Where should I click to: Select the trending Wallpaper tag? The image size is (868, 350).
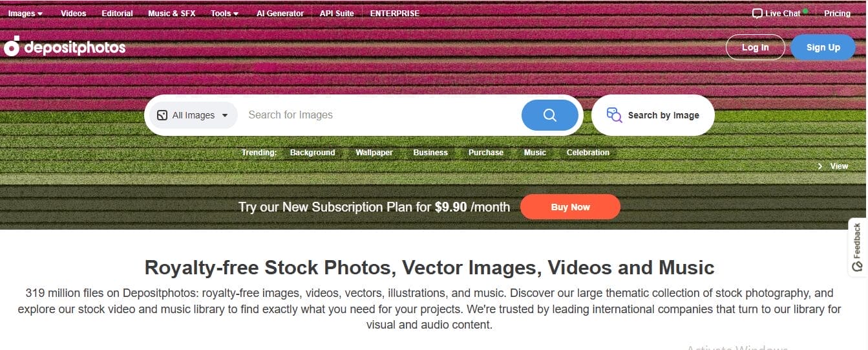point(374,153)
